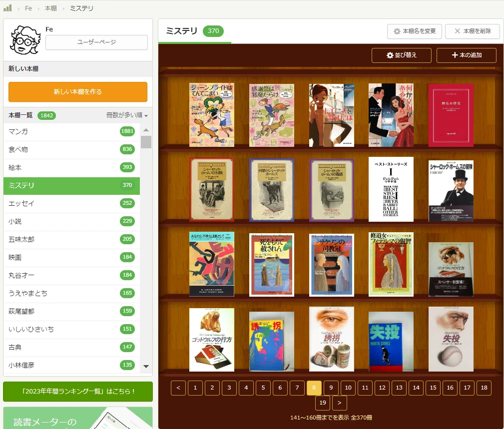Click the bookshelf list scrollbar thumb
Screen dimensions: 504x429
(146, 142)
